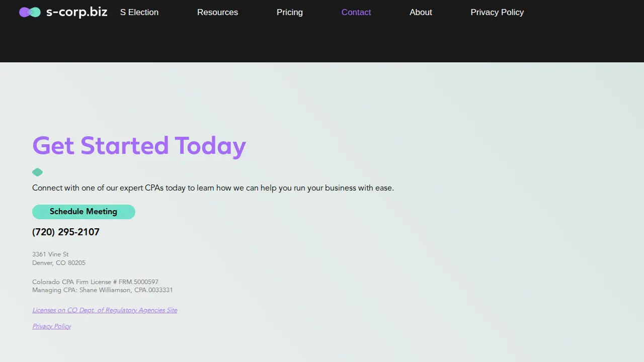
Task: Call the (720) 295-2107 phone number
Action: 66,232
